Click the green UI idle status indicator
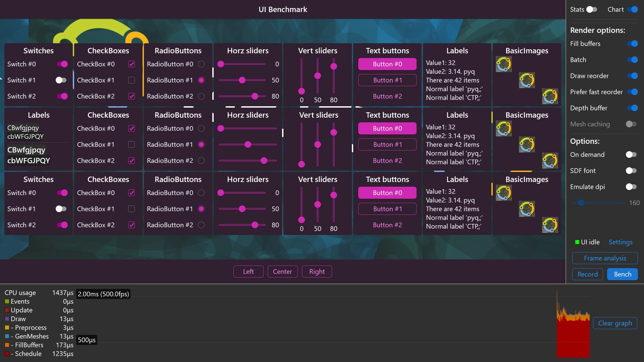The width and height of the screenshot is (644, 362). tap(577, 242)
